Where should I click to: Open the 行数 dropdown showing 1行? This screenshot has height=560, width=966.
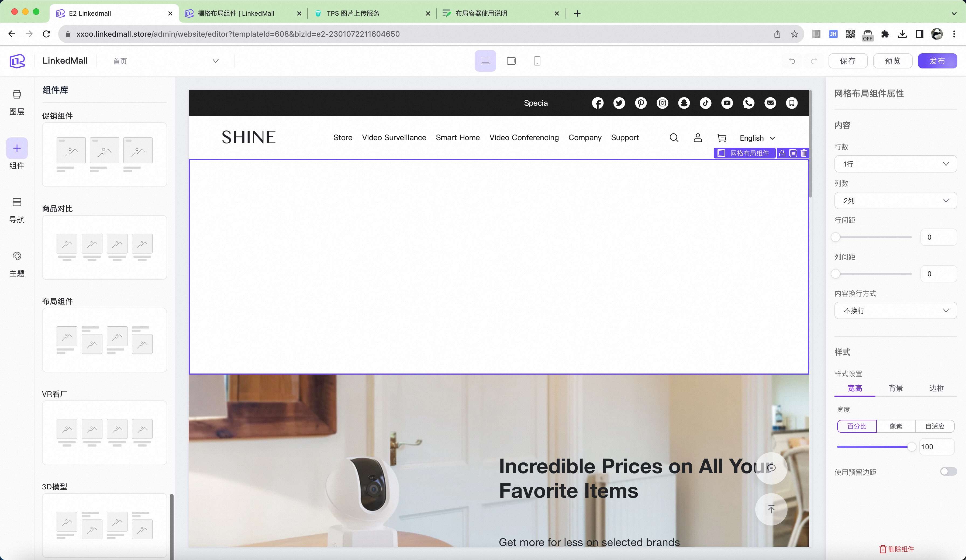[x=895, y=164]
